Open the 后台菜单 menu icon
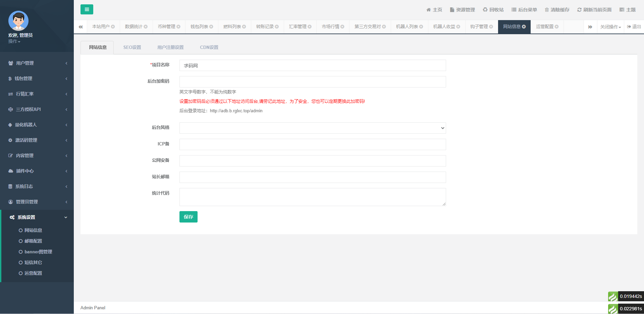644x314 pixels. point(524,10)
